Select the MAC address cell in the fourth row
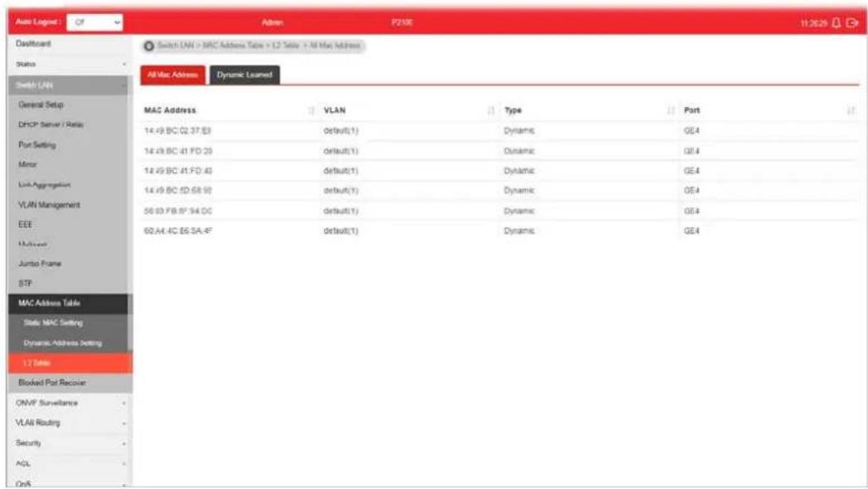 click(178, 191)
